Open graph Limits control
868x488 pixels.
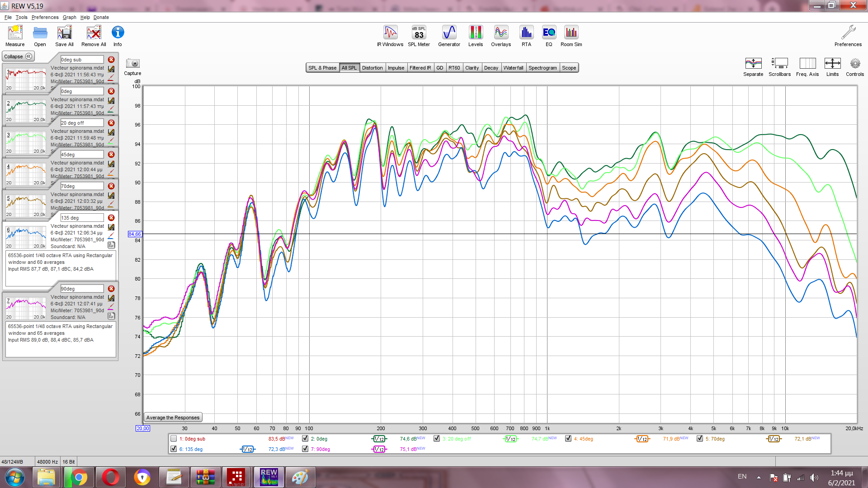[x=832, y=66]
